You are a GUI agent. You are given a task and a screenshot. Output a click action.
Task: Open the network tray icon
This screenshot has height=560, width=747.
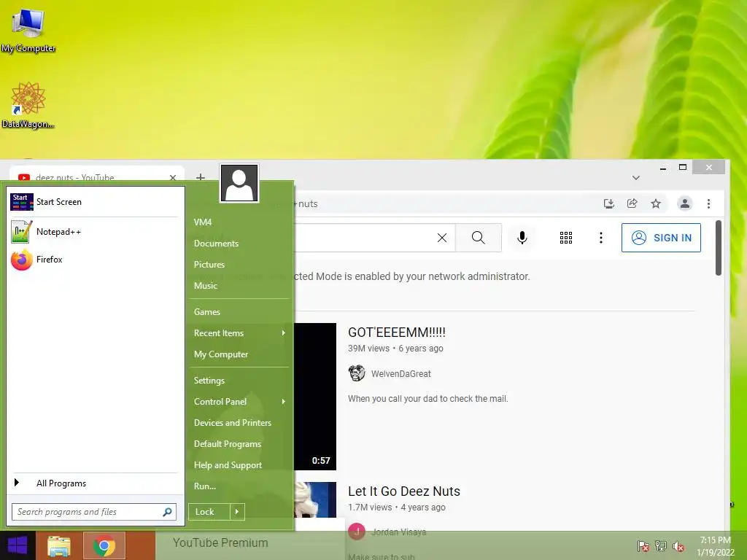tap(661, 546)
